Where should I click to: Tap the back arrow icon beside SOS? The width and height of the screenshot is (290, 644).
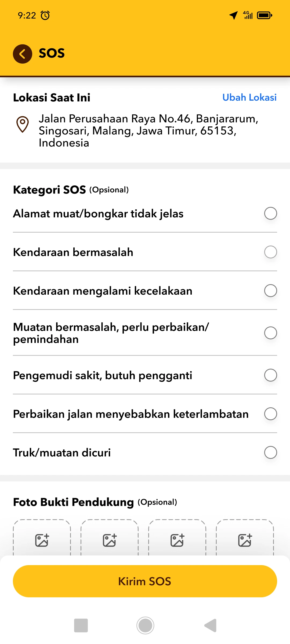23,54
